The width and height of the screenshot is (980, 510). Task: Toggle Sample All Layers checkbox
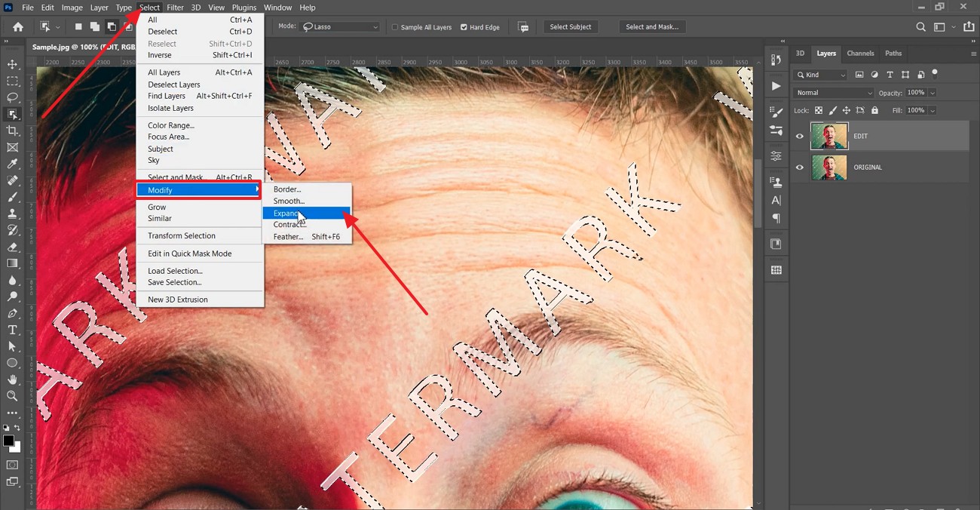click(395, 27)
